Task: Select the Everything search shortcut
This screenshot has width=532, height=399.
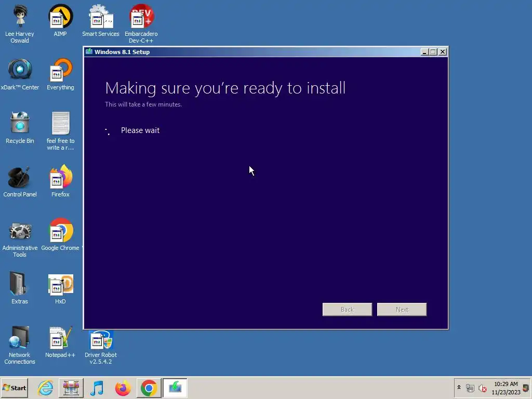Action: 60,74
